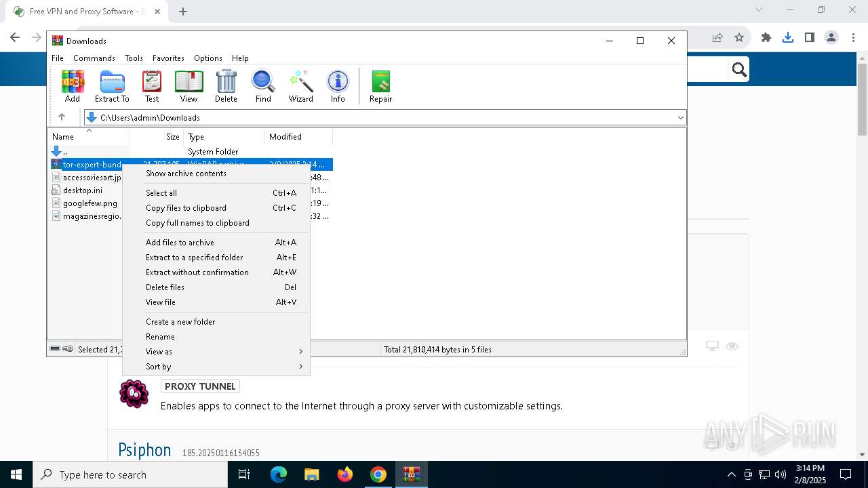This screenshot has width=868, height=488.
Task: Click the Proxy Tunnel app icon
Action: (134, 393)
